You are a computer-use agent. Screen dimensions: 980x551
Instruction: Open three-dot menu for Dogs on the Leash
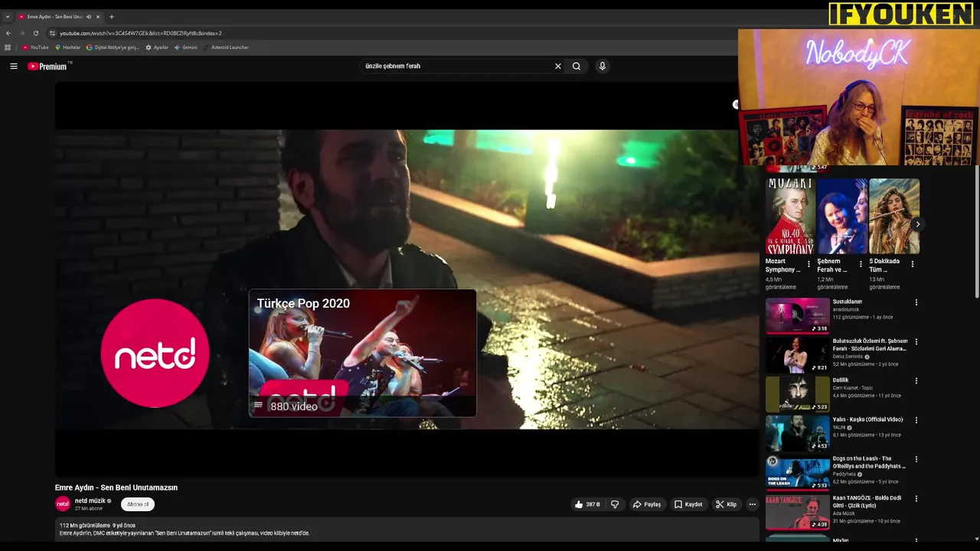coord(916,459)
